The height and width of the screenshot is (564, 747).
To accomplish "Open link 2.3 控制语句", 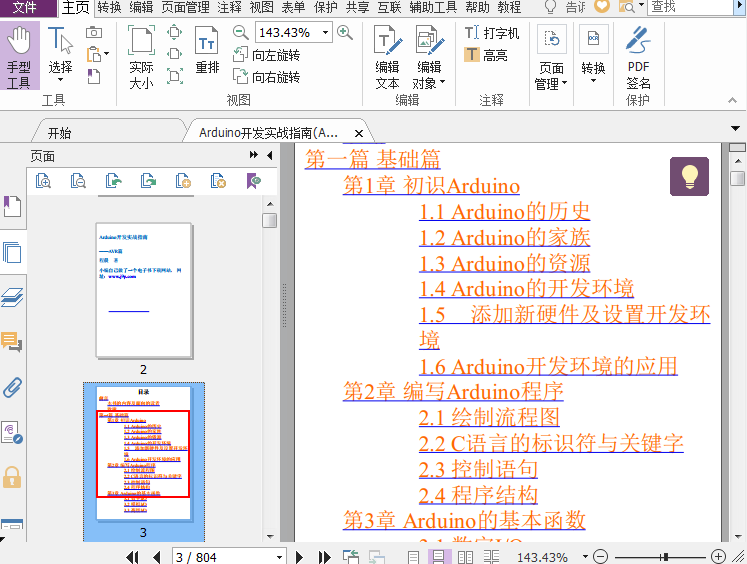I will [478, 469].
